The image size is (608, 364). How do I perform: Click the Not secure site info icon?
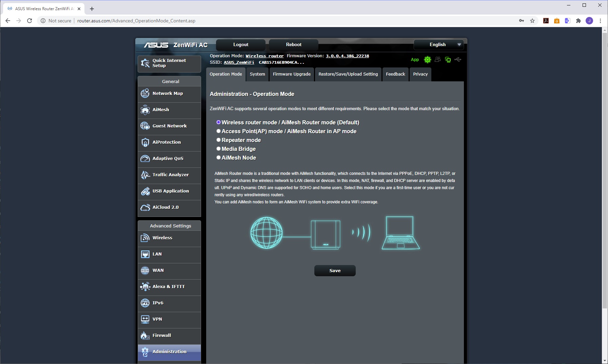click(x=43, y=21)
